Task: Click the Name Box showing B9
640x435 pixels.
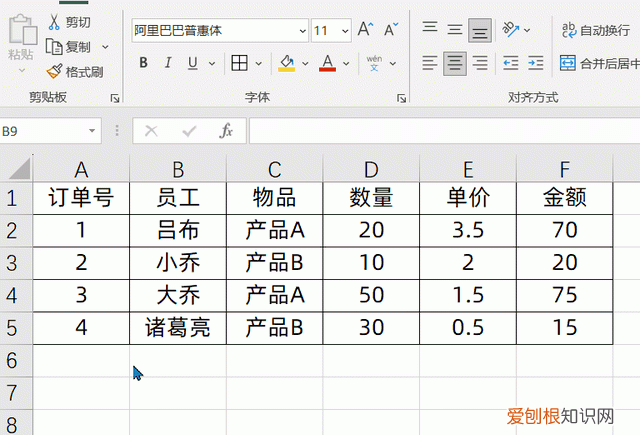Action: (x=42, y=131)
